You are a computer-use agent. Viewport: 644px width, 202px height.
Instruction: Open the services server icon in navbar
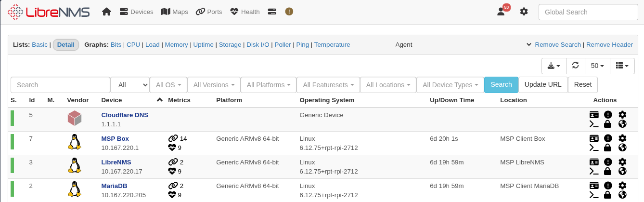click(272, 12)
